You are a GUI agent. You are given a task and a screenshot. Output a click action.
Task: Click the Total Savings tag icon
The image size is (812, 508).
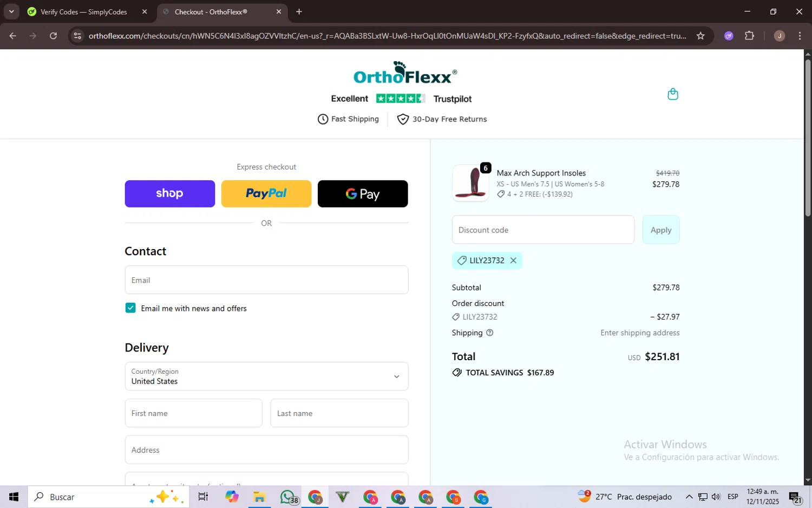click(457, 373)
